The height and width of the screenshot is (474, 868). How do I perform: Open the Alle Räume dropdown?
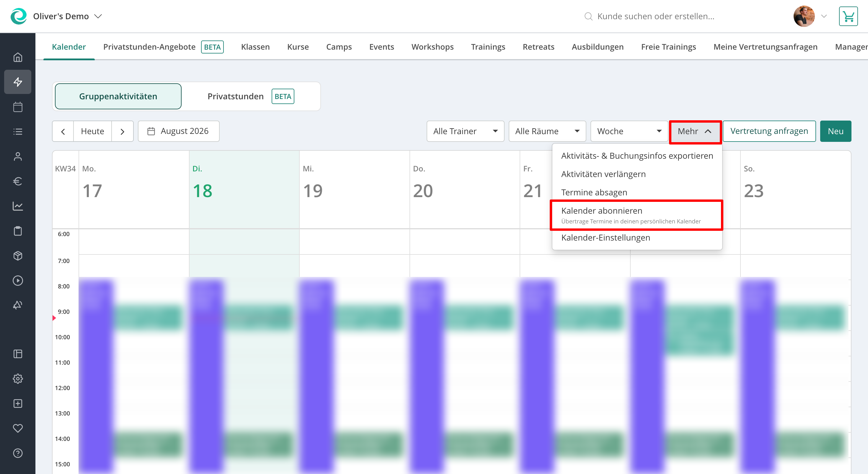pos(547,131)
